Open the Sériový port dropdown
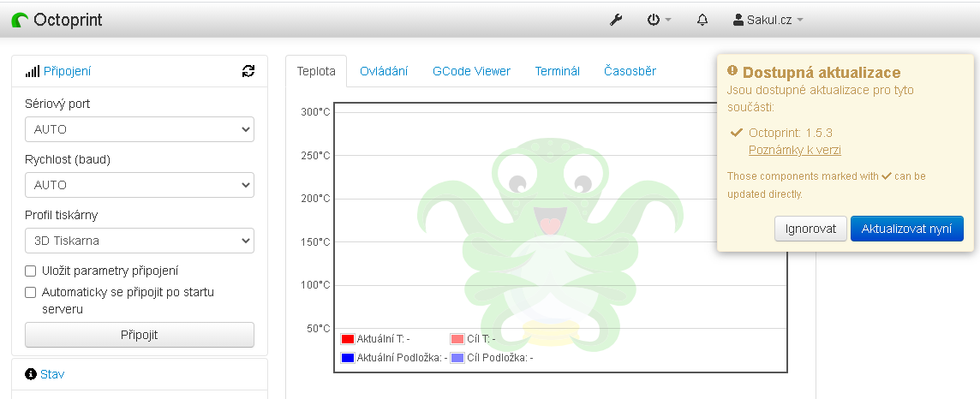The image size is (980, 399). click(x=140, y=129)
